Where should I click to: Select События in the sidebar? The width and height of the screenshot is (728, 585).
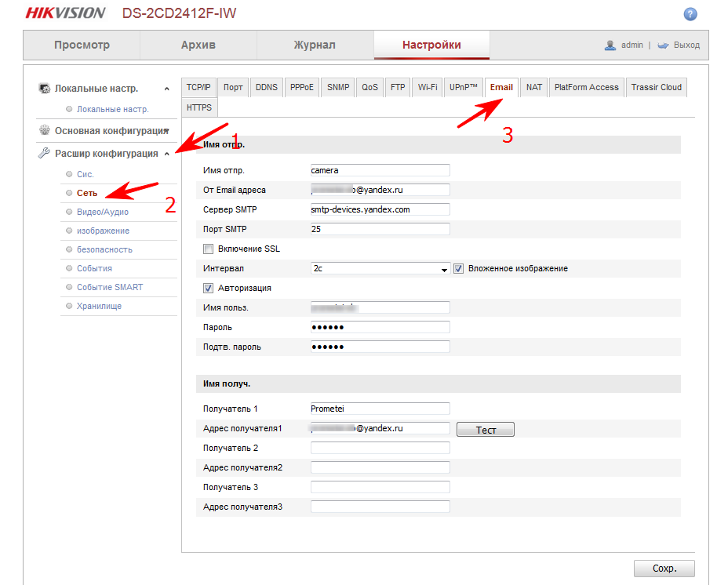94,268
